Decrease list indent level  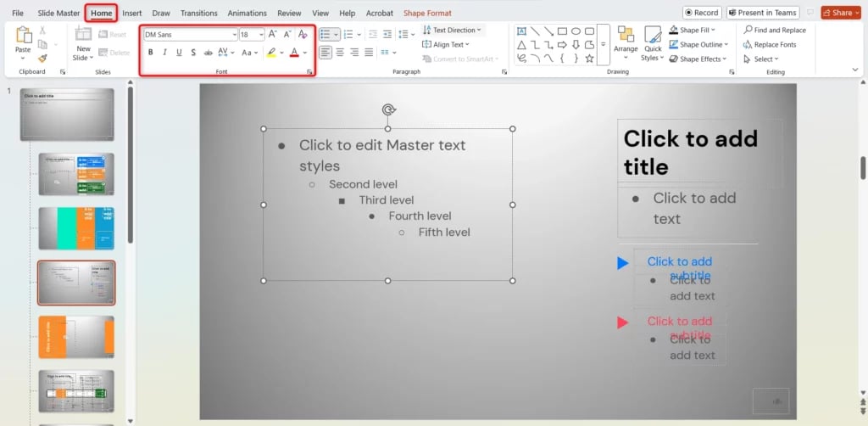(373, 34)
